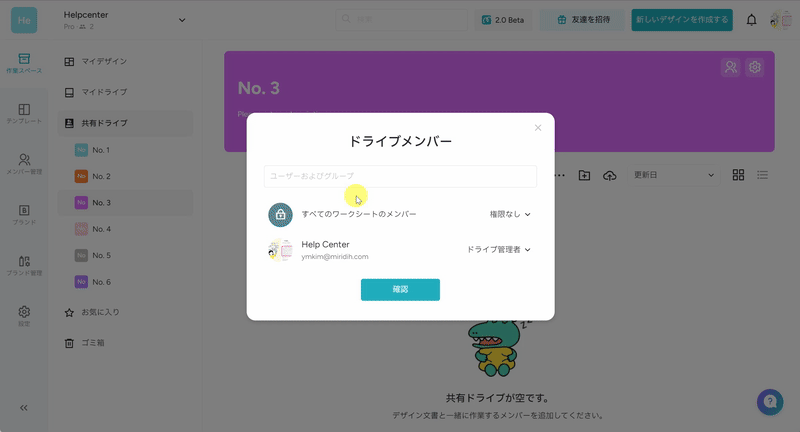Open the ドライブ管理者 role dropdown
Viewport: 800px width, 432px height.
(498, 250)
